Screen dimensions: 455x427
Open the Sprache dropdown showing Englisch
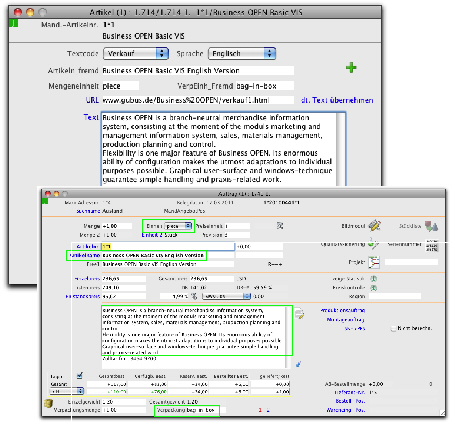point(242,53)
